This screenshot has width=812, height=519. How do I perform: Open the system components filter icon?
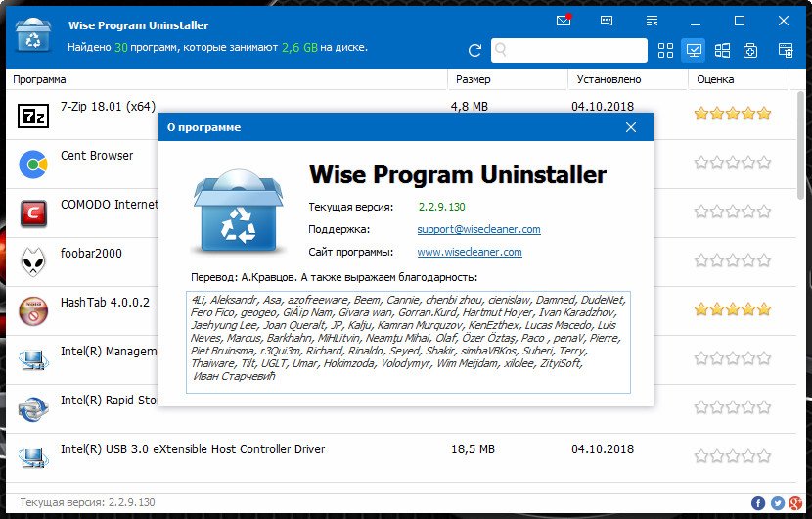click(x=749, y=50)
